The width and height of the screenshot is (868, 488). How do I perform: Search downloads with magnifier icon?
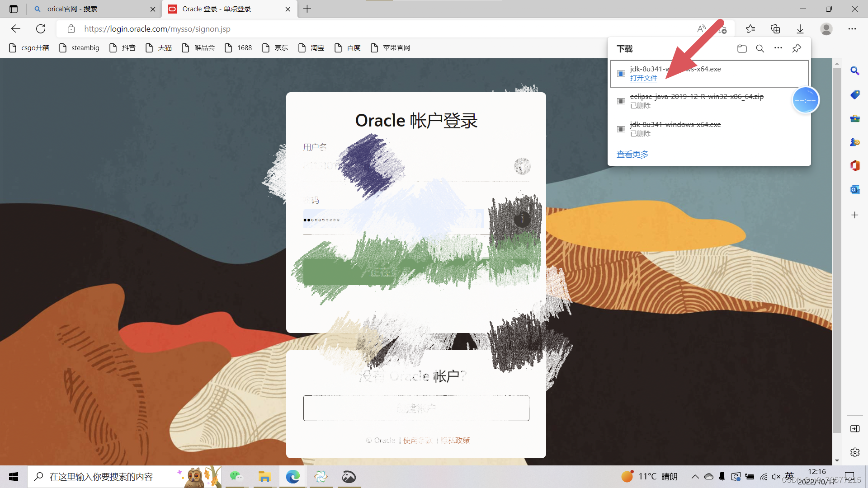point(760,48)
